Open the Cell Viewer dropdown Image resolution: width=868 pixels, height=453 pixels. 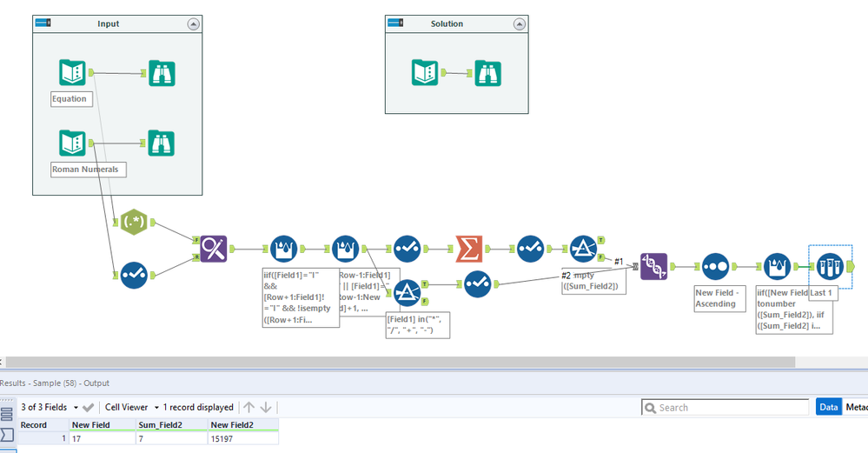(x=132, y=407)
